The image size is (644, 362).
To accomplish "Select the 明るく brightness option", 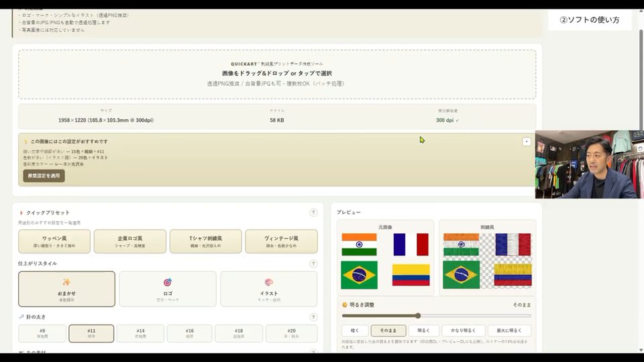I will click(x=423, y=330).
